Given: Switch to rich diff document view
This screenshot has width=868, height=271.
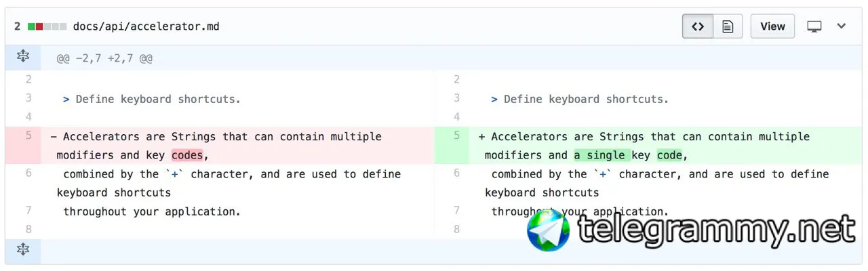Looking at the screenshot, I should [728, 26].
